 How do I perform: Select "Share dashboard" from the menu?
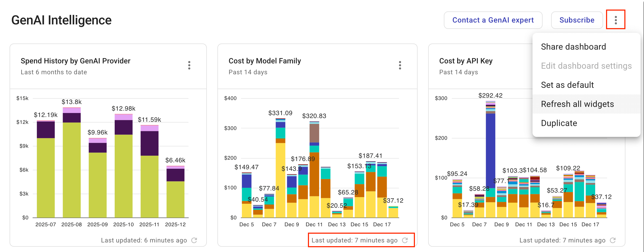tap(573, 47)
